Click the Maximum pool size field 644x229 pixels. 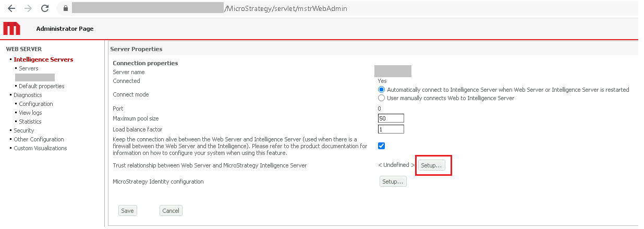pyautogui.click(x=391, y=118)
